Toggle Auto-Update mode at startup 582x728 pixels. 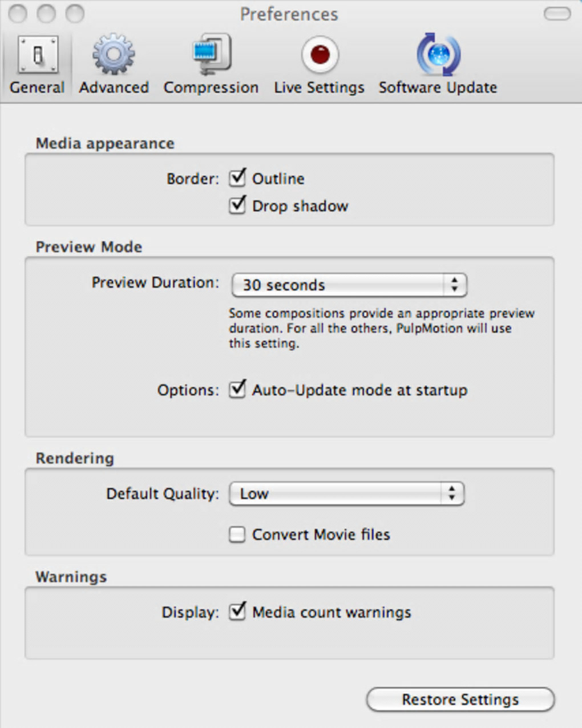(237, 390)
